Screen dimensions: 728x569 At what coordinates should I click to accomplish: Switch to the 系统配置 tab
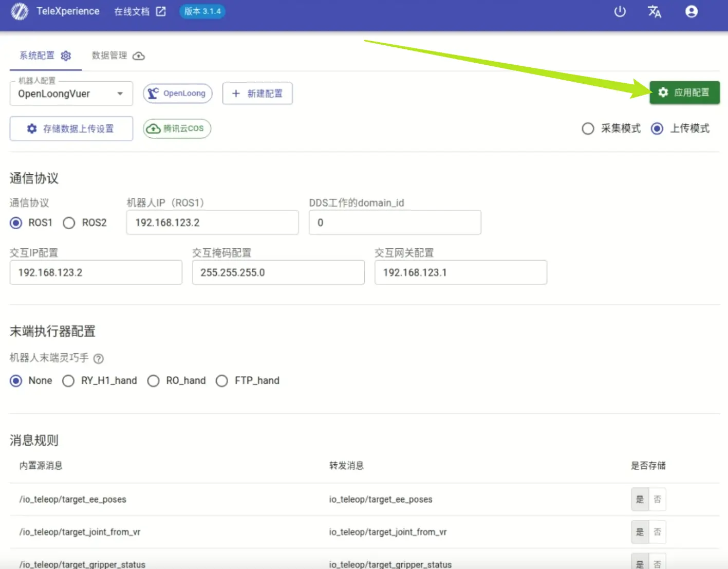[46, 56]
